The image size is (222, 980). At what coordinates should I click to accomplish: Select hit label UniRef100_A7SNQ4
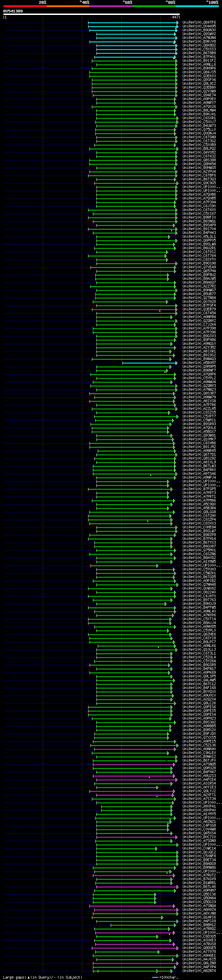199,906
